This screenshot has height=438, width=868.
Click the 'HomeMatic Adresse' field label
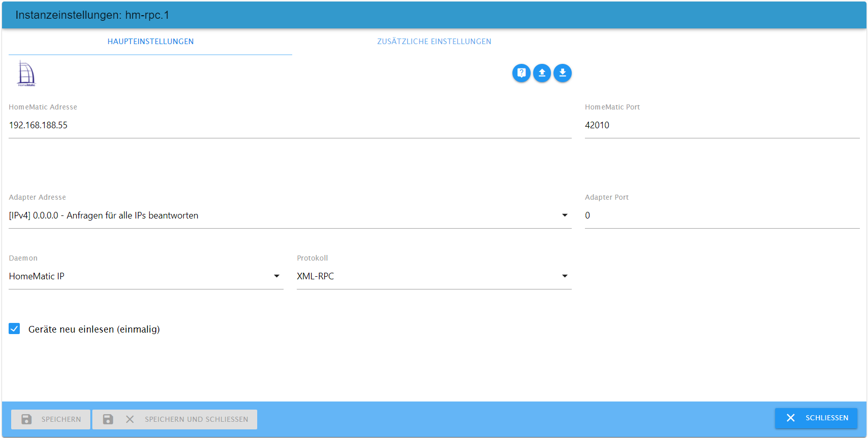click(x=43, y=107)
